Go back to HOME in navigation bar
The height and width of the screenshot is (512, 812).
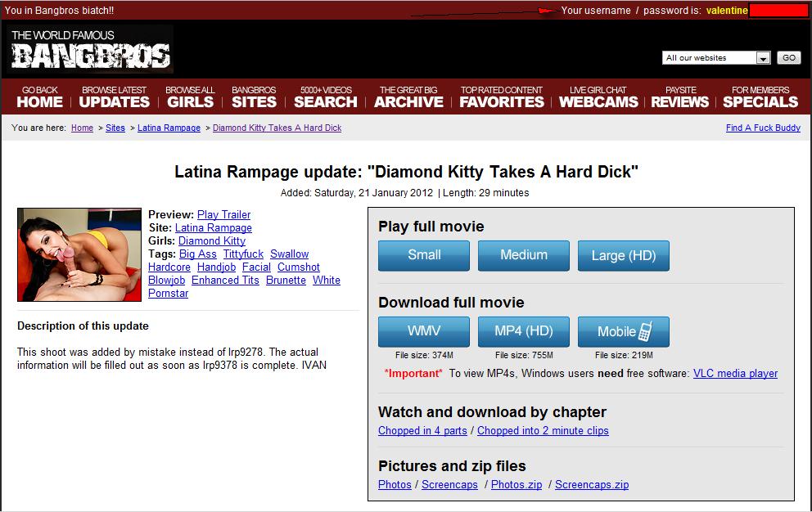(x=40, y=97)
